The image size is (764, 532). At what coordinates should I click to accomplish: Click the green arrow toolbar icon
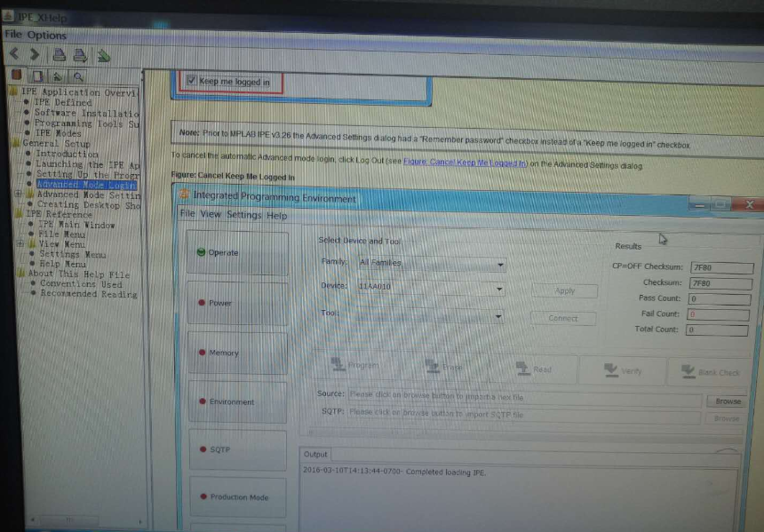coord(103,56)
